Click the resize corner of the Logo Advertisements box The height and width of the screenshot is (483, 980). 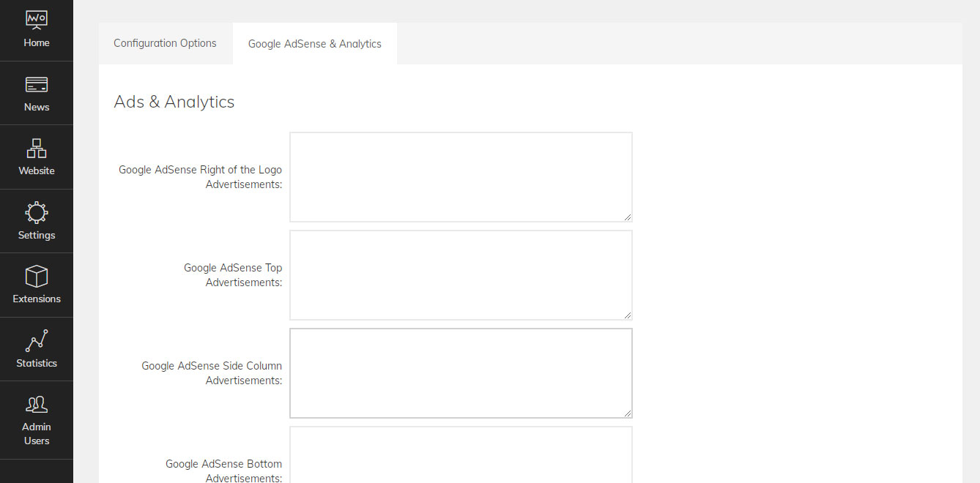pos(628,217)
